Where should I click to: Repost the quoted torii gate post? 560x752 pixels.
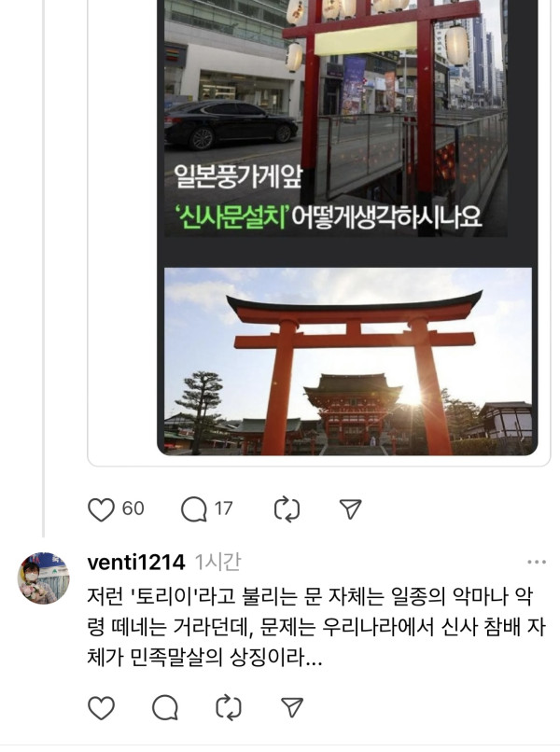[287, 508]
